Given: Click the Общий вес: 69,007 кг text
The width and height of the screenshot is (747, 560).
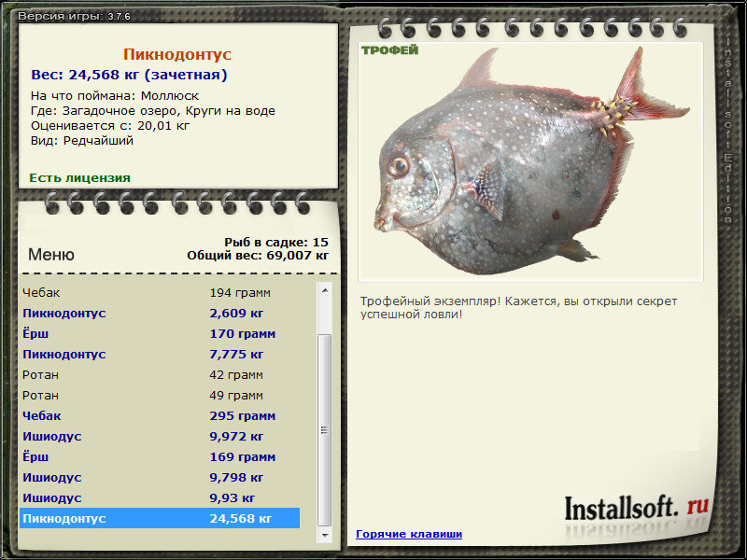Looking at the screenshot, I should [258, 256].
